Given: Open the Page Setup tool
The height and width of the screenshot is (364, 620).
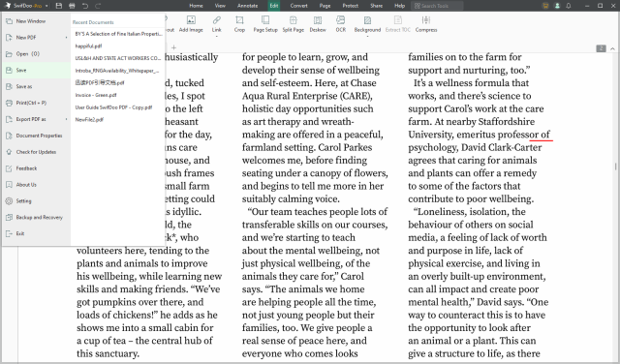Looking at the screenshot, I should pyautogui.click(x=265, y=24).
